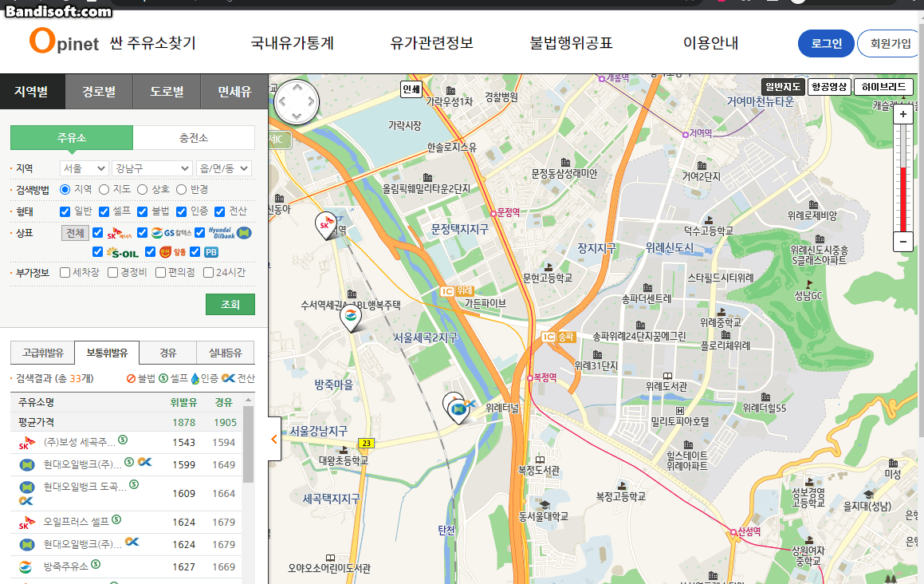Switch map to 항공영상 view
Viewport: 924px width, 584px height.
[x=830, y=87]
